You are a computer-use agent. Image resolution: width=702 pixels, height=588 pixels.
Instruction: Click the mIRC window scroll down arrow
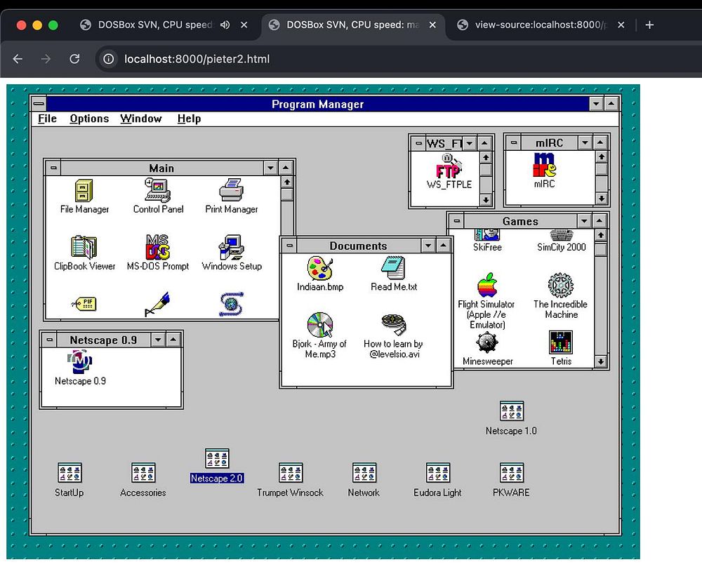point(602,199)
